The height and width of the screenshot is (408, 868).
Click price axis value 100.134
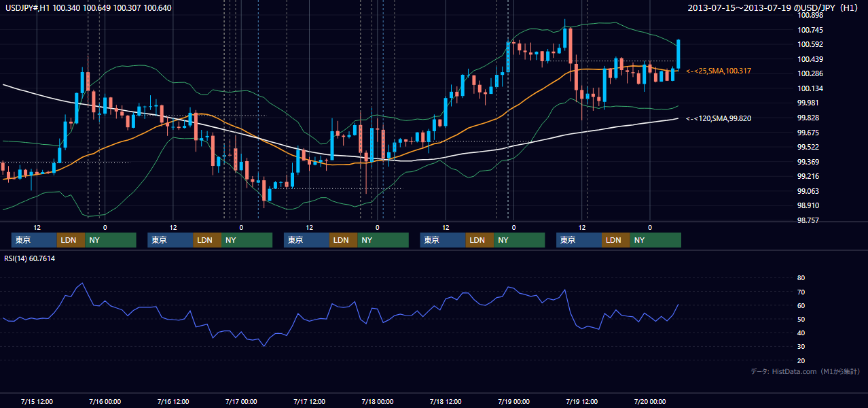(810, 88)
